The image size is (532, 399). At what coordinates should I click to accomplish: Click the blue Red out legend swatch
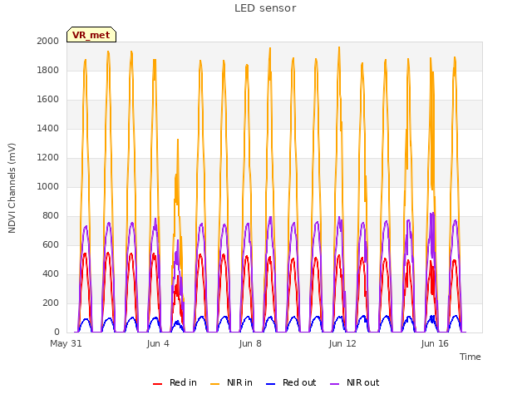(270, 384)
